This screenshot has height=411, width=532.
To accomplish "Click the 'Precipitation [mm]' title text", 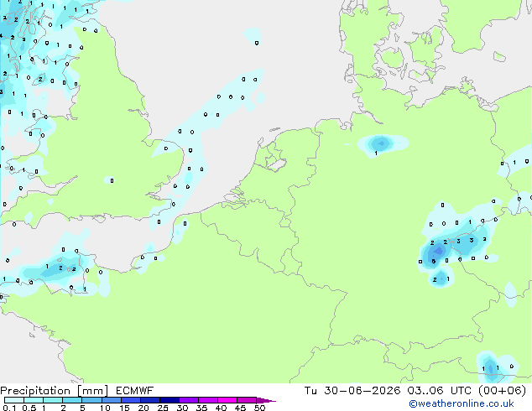I will click(x=55, y=391).
